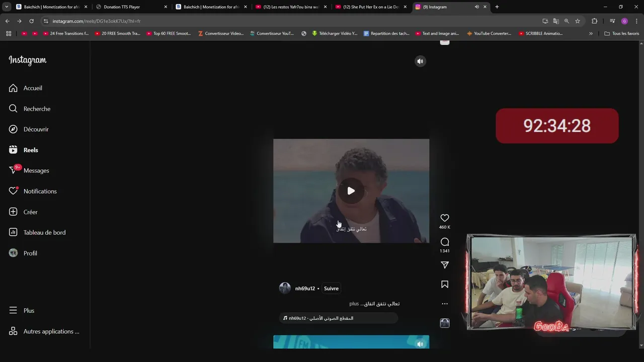Open Text and Image ani... bookmark
Viewport: 644px width, 362px height.
[437, 34]
